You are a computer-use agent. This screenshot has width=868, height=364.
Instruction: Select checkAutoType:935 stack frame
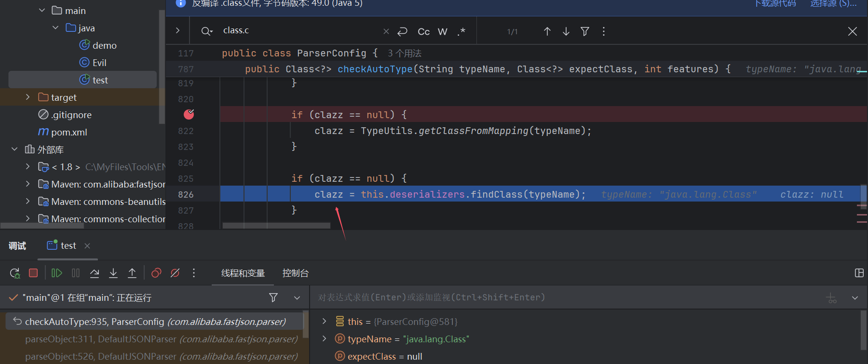click(x=154, y=322)
